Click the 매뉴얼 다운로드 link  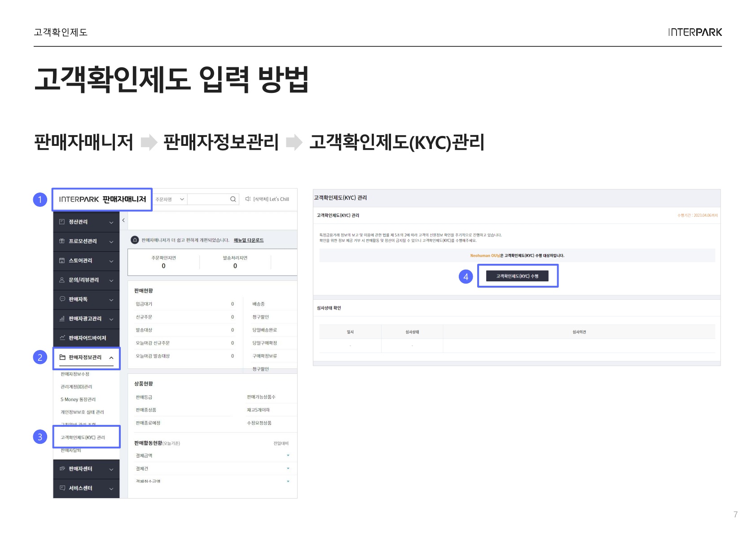point(249,241)
